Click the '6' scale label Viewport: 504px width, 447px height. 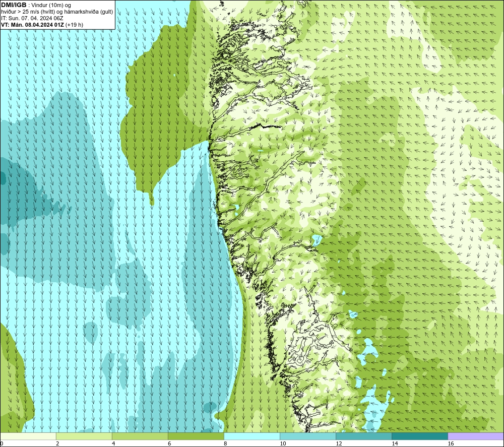click(x=169, y=443)
